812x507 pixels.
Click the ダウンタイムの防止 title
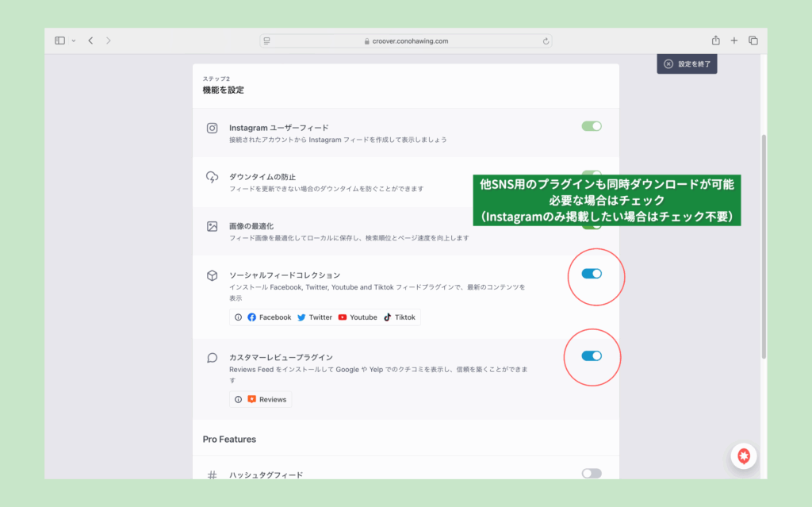(262, 177)
